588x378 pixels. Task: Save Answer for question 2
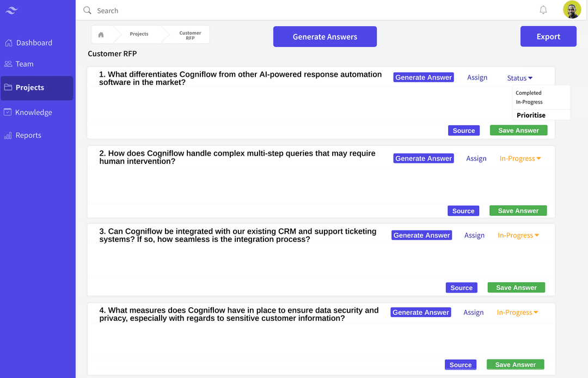[x=518, y=210]
